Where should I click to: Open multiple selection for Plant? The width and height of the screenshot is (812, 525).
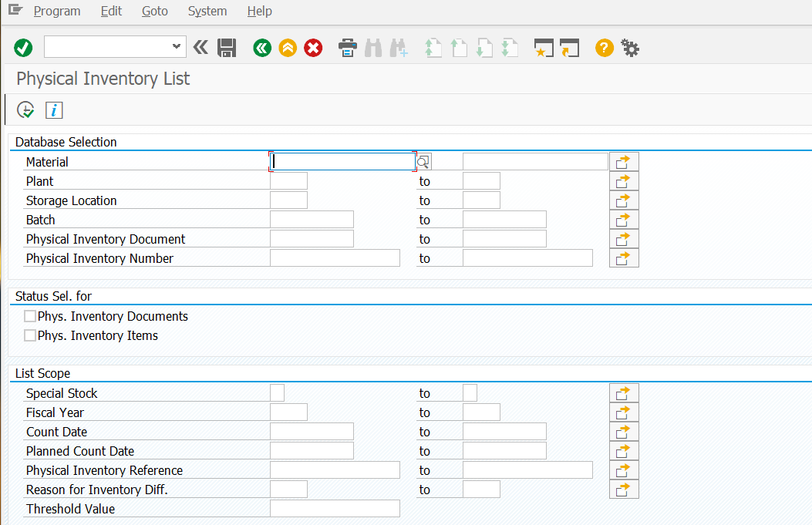623,180
